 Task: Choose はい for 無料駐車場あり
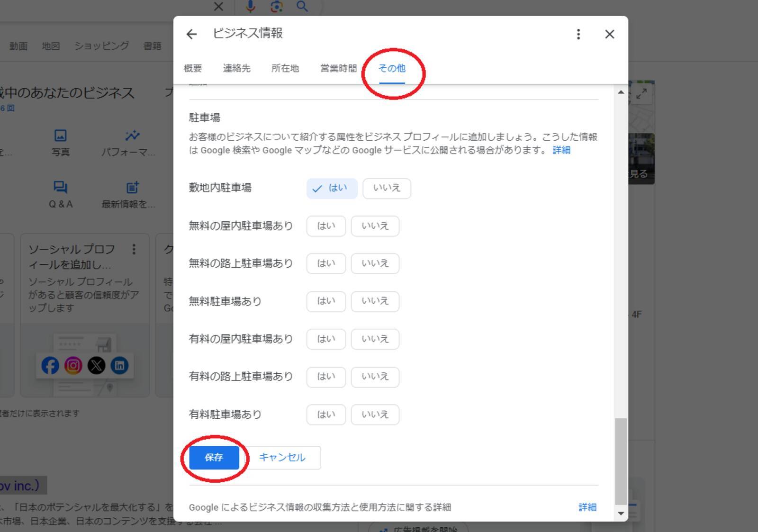[326, 301]
